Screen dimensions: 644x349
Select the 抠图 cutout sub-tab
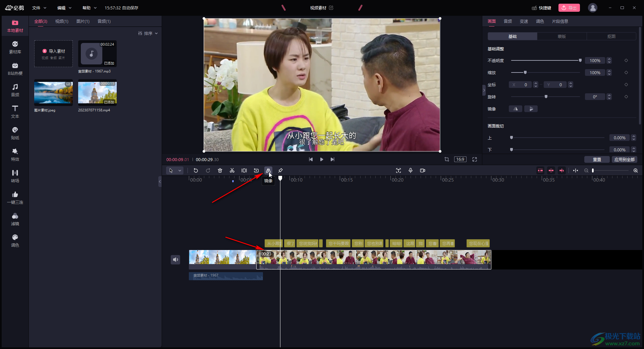(x=611, y=36)
